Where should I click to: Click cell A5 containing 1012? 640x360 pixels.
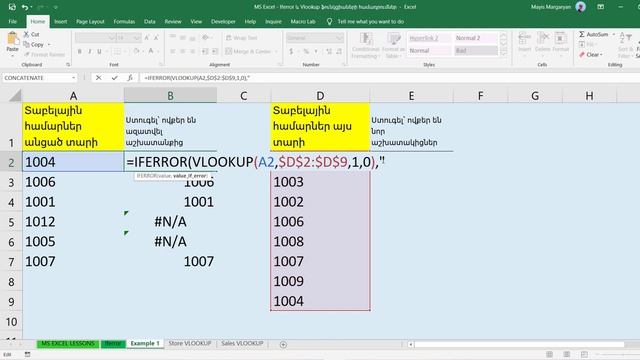tap(73, 222)
